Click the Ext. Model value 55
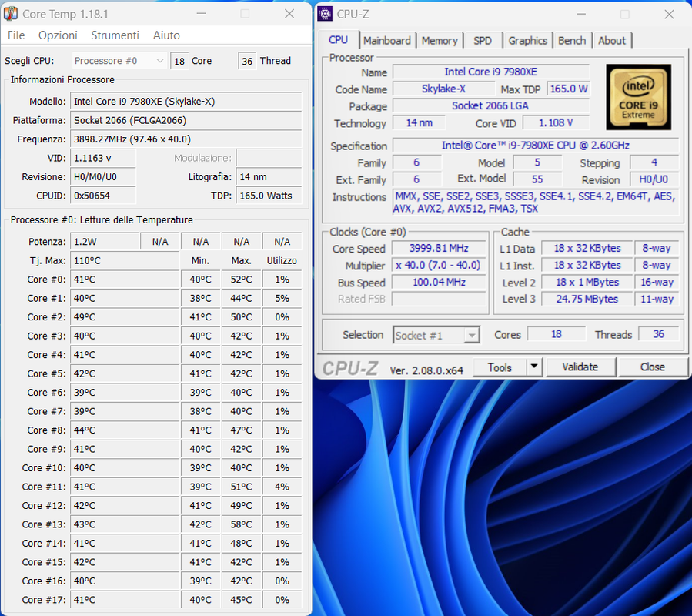692x616 pixels. [x=537, y=179]
